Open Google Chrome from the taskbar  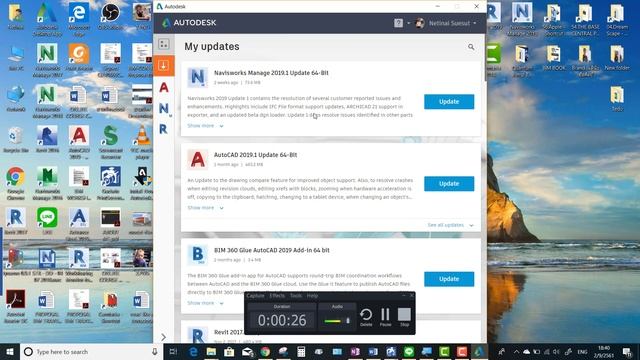pos(265,351)
